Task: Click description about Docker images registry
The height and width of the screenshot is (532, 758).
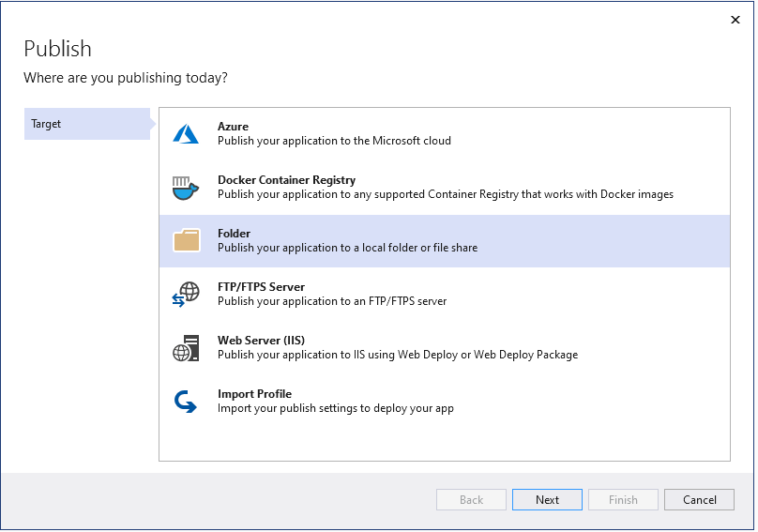Action: coord(446,194)
